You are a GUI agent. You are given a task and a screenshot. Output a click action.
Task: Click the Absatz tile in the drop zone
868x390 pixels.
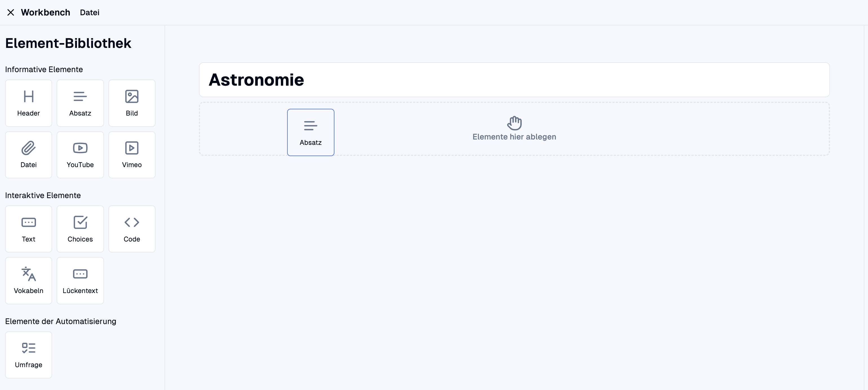tap(311, 132)
